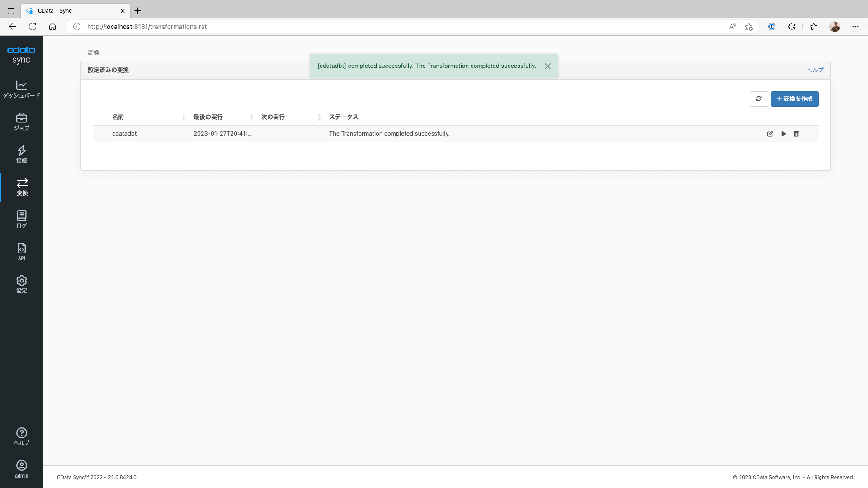Run the cdatadbt transformation with play icon
Image resolution: width=868 pixels, height=488 pixels.
coord(783,134)
